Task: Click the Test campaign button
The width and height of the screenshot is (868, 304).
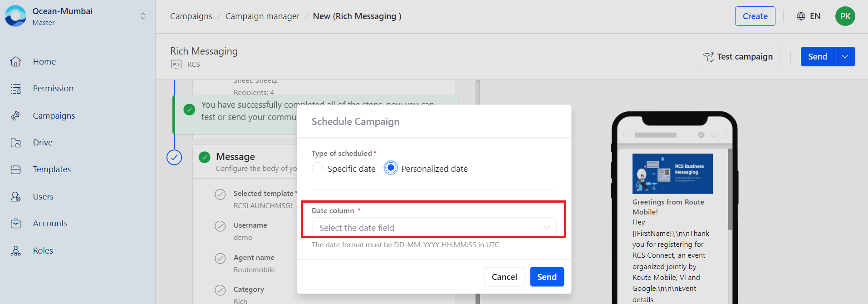Action: click(x=739, y=56)
